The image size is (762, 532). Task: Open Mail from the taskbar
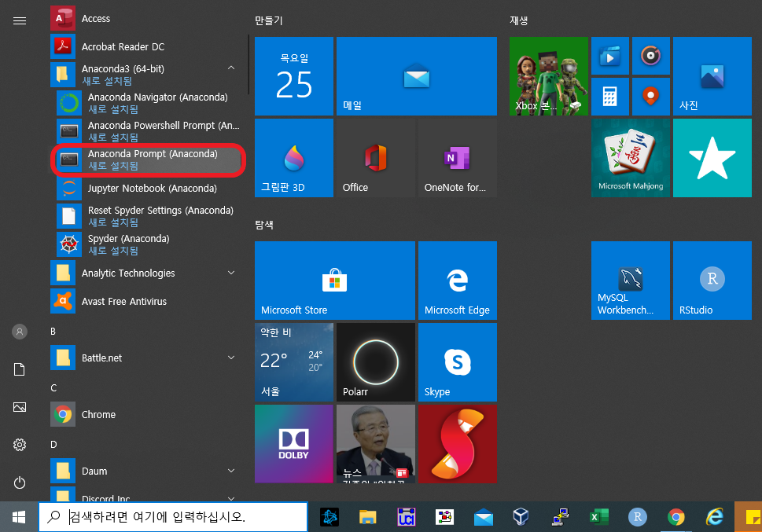coord(483,517)
